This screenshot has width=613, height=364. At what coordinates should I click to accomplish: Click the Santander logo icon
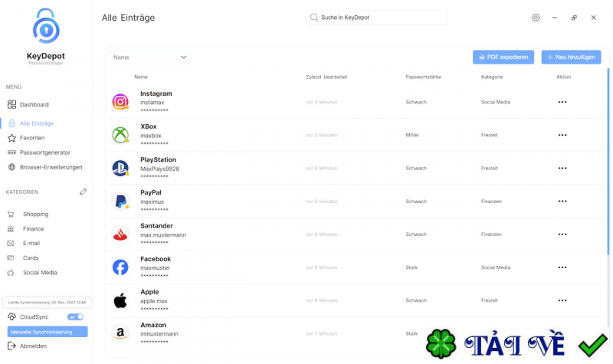coord(120,234)
